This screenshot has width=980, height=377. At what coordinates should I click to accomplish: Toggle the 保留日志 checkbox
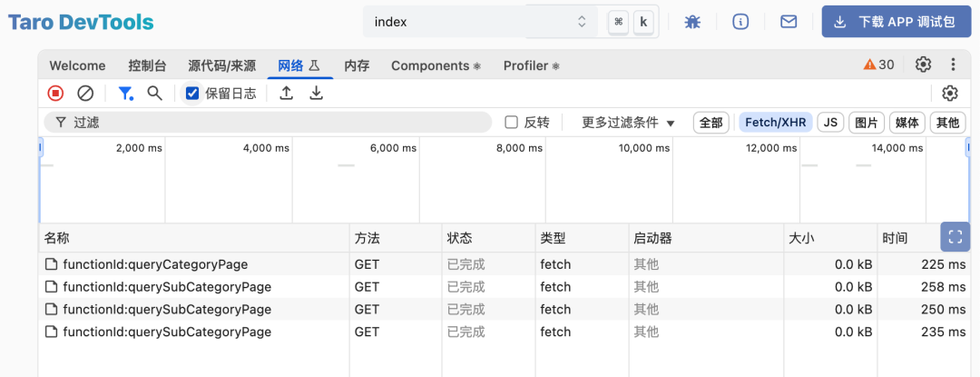pyautogui.click(x=192, y=94)
